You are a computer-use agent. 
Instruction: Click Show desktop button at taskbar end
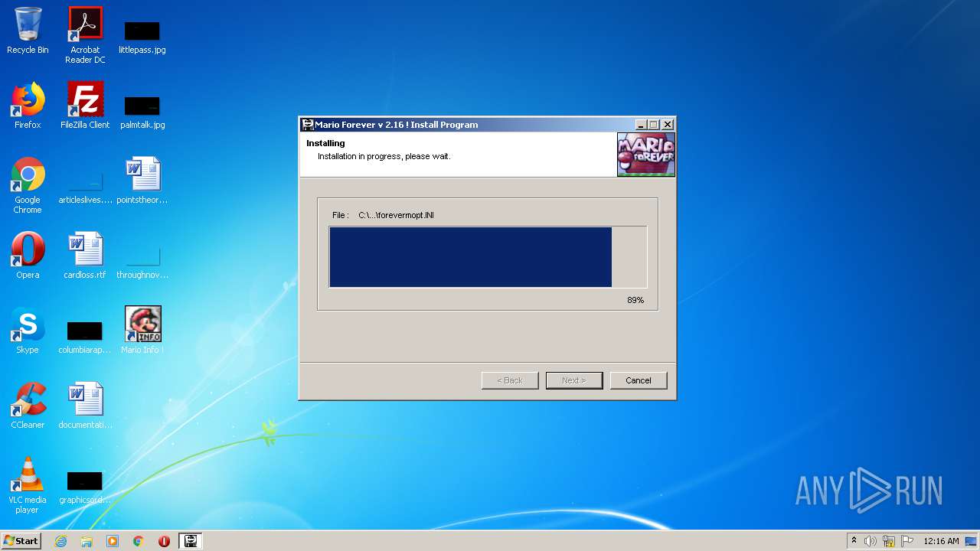pyautogui.click(x=971, y=541)
